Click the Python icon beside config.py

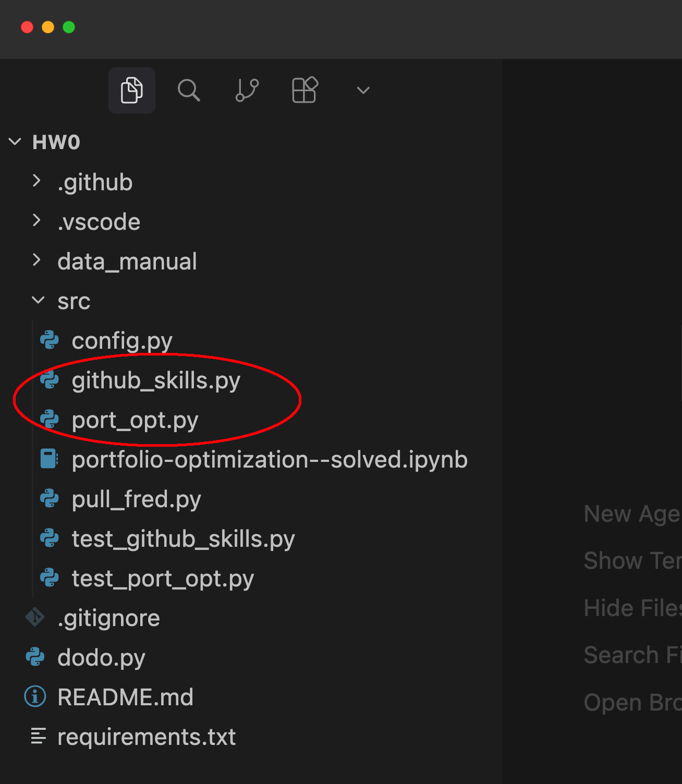(50, 340)
